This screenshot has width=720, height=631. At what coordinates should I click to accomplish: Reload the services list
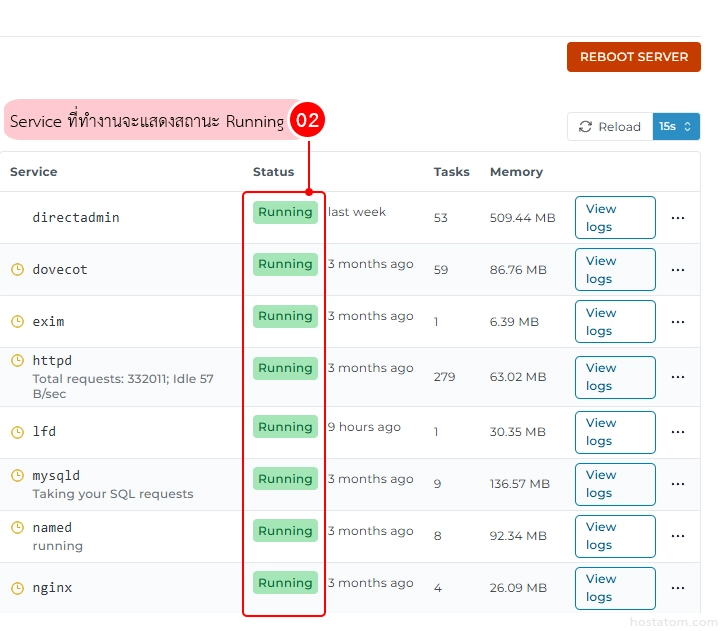click(x=610, y=126)
